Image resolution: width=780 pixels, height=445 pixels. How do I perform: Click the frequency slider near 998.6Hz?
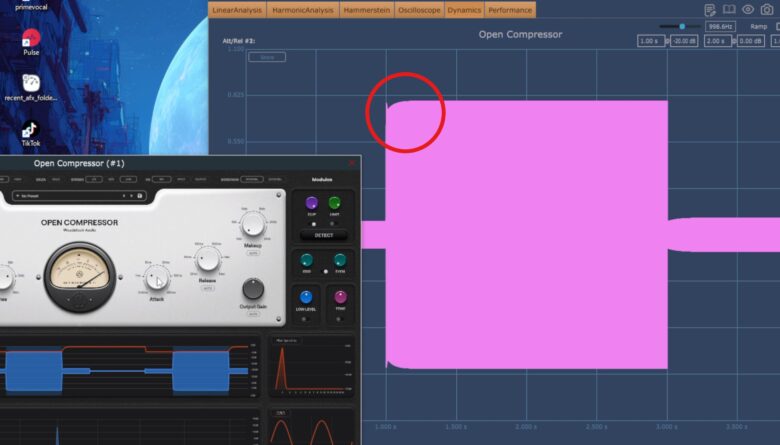point(683,26)
